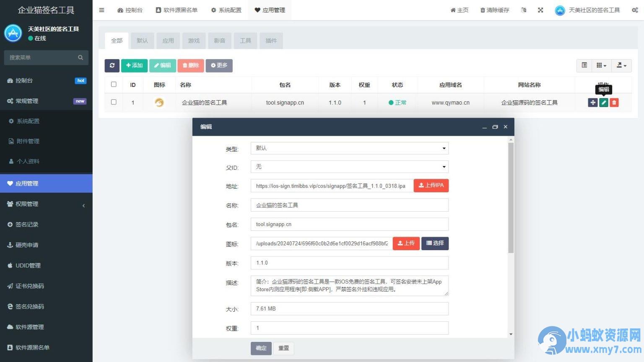This screenshot has width=644, height=362.
Task: Click the user avatar in the top bar
Action: pyautogui.click(x=560, y=10)
